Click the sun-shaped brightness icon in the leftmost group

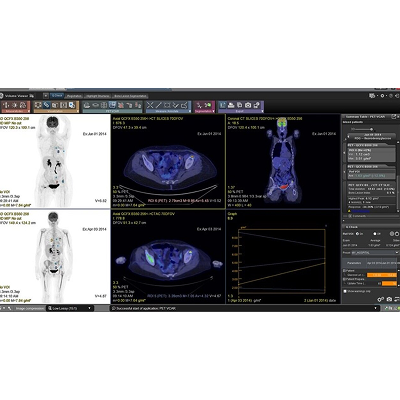coord(15,105)
